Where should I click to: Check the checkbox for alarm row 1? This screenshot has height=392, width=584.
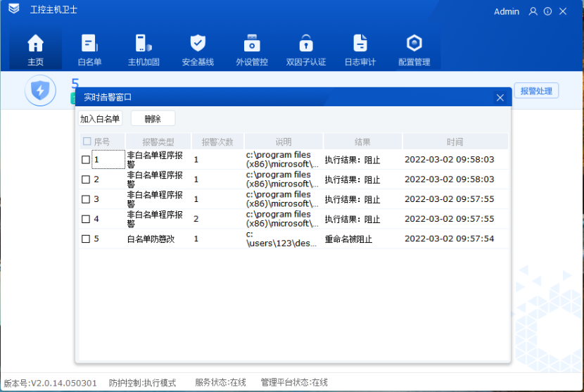pos(86,160)
